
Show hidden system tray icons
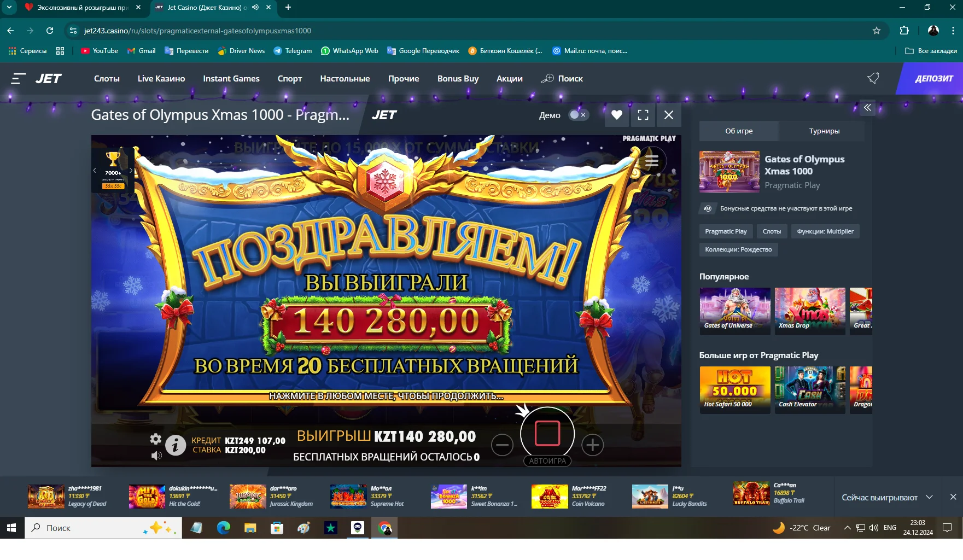coord(847,528)
